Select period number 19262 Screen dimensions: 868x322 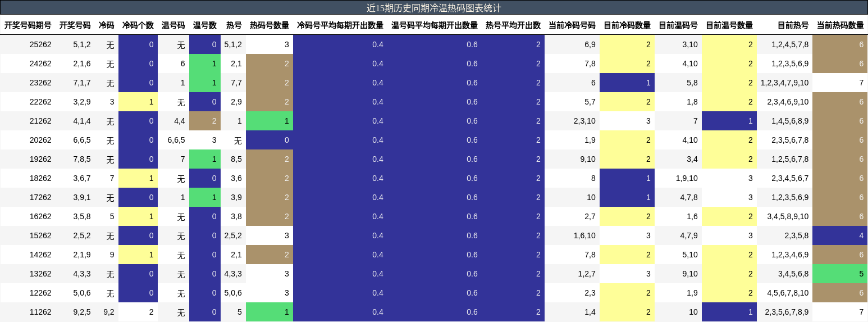(x=40, y=159)
